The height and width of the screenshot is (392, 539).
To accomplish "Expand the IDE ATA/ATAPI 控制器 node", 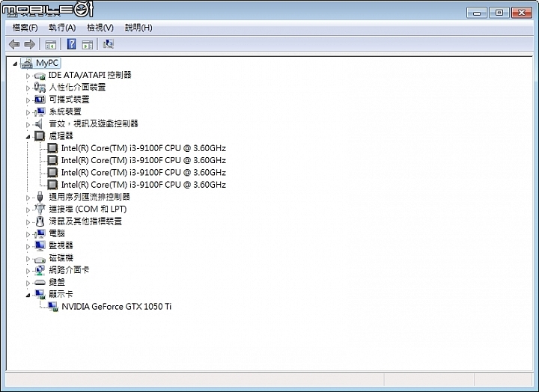I will tap(28, 76).
